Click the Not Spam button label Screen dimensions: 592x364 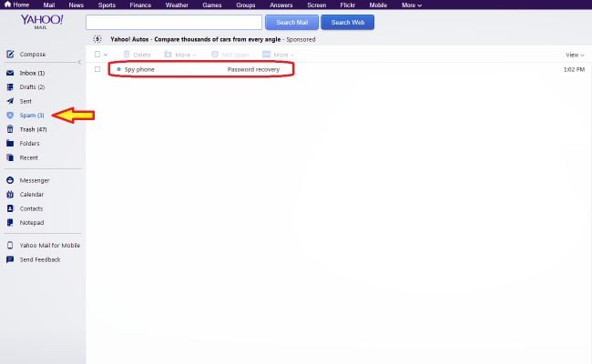point(235,55)
